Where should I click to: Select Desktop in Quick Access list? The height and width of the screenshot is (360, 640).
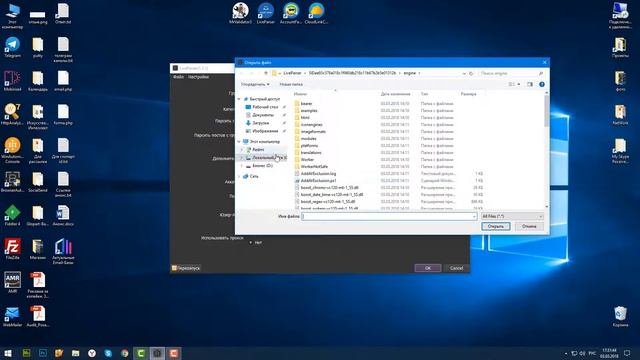click(x=265, y=107)
